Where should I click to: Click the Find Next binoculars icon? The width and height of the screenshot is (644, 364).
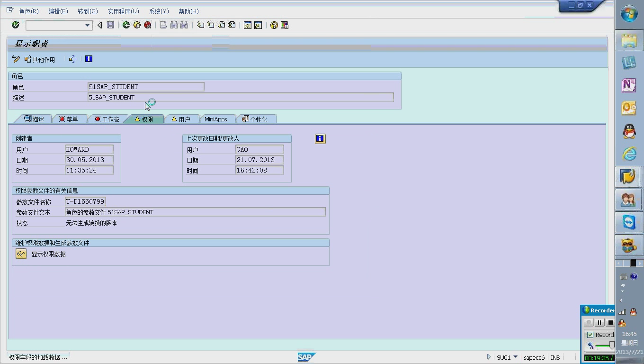pyautogui.click(x=184, y=25)
